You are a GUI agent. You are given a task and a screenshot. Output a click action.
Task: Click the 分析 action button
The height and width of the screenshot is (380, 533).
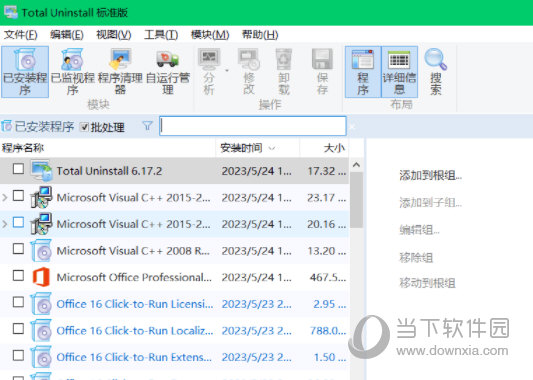point(209,72)
